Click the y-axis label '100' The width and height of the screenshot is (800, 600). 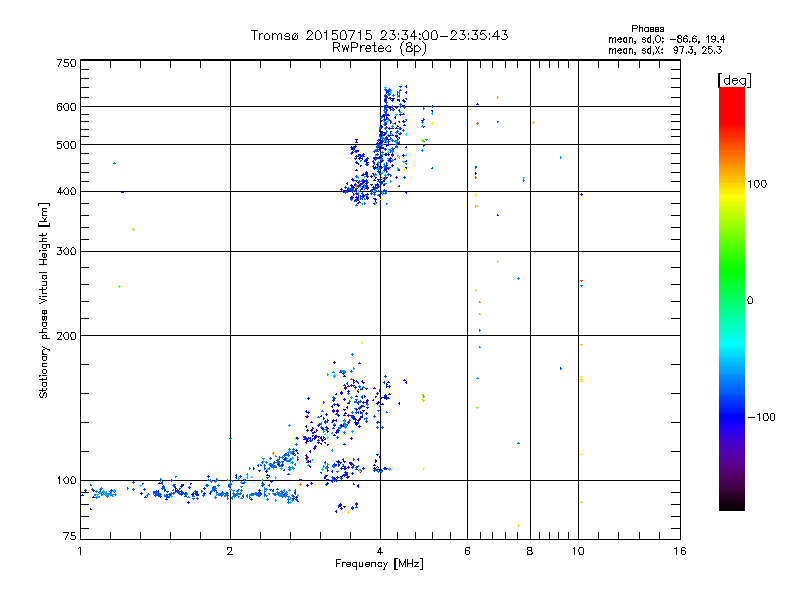(x=66, y=481)
